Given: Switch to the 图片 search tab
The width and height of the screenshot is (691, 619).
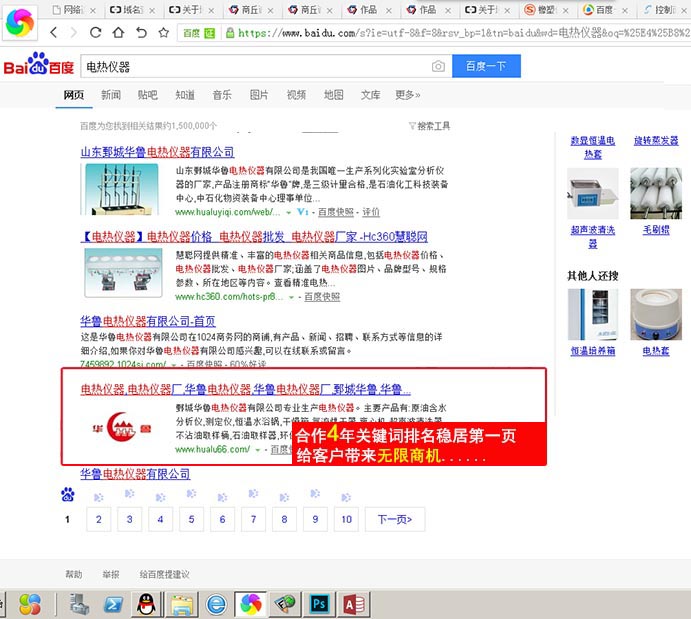Looking at the screenshot, I should (x=259, y=95).
